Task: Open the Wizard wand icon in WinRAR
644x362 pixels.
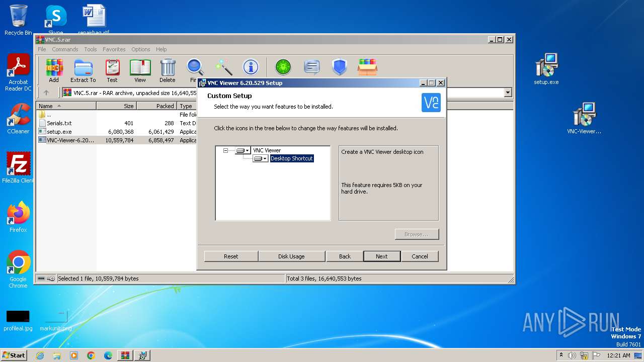Action: 223,67
